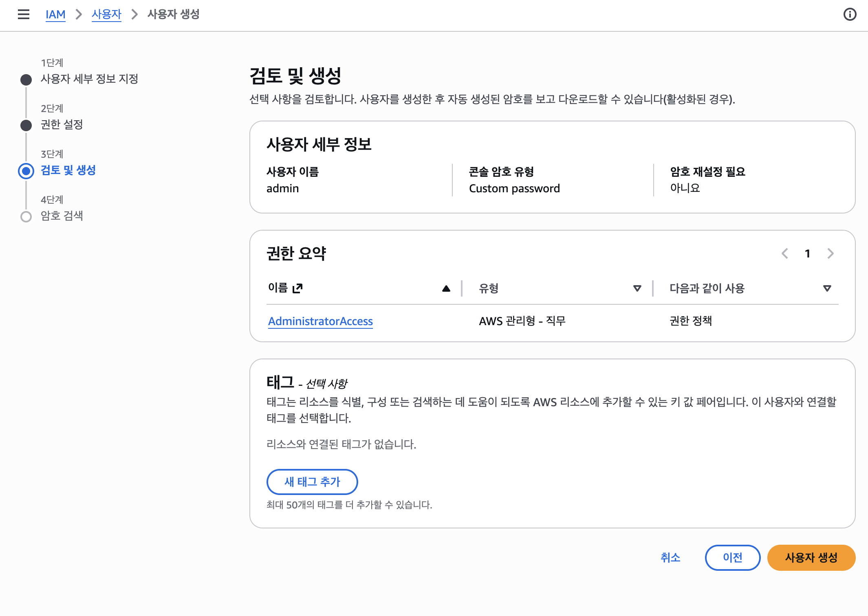Viewport: 868px width, 616px height.
Task: Sort the 유형 column with its arrow
Action: [x=637, y=288]
